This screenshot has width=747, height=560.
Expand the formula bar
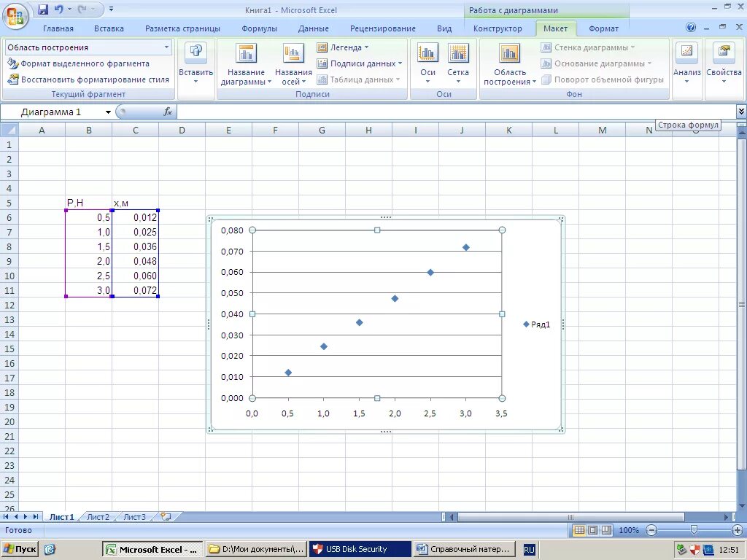[741, 112]
